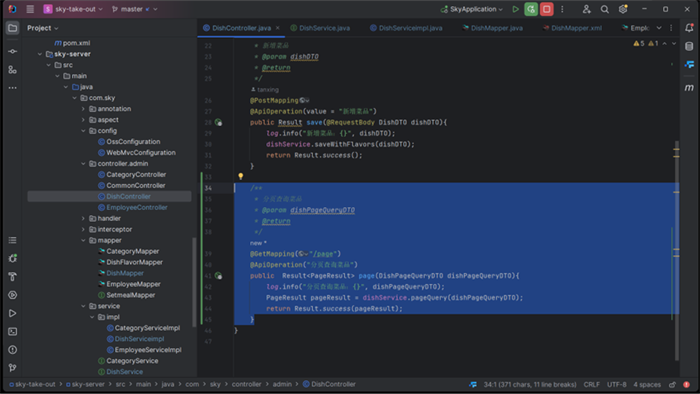Click project tree vertical scrollbar

194,282
